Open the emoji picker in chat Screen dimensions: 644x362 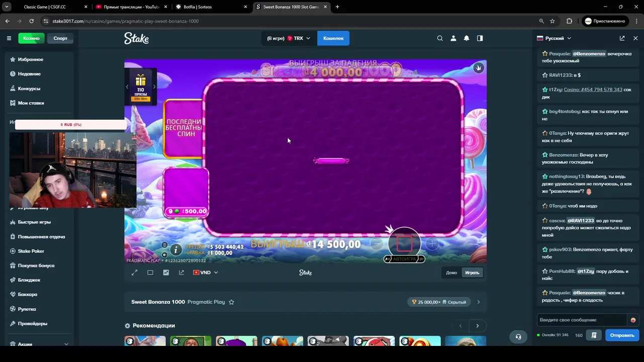(633, 320)
